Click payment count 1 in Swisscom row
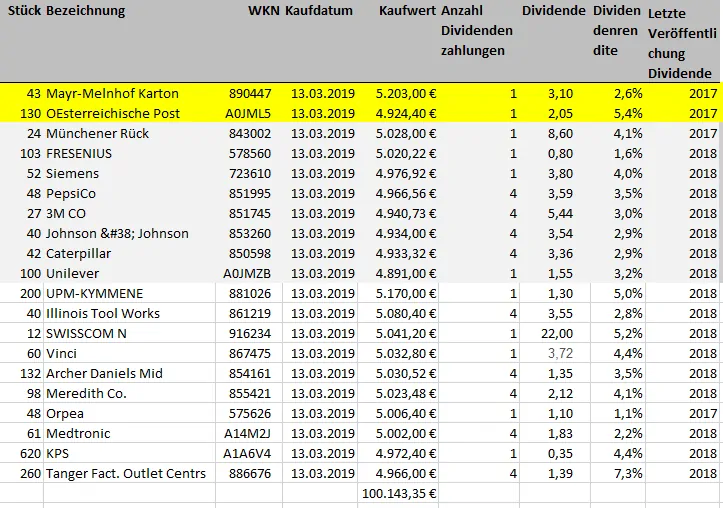 click(x=513, y=334)
